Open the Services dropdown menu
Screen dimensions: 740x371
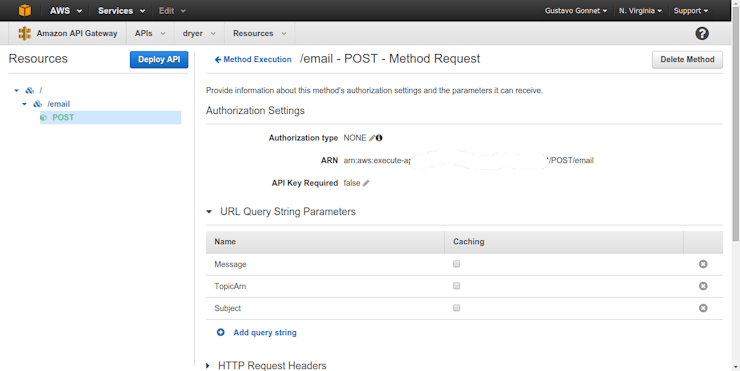coord(121,10)
